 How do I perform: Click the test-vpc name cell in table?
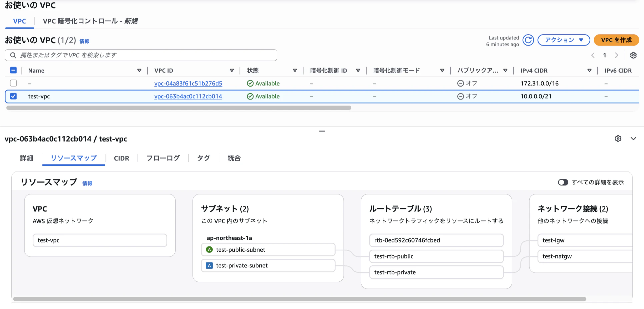[x=39, y=96]
